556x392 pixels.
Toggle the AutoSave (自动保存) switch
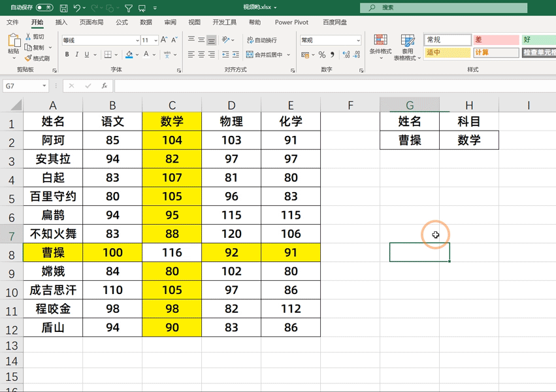(44, 7)
